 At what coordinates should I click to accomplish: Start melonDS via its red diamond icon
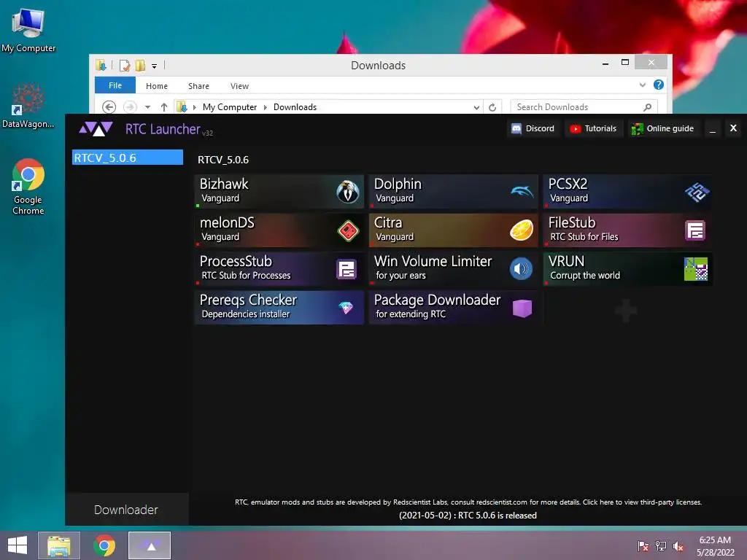(348, 231)
